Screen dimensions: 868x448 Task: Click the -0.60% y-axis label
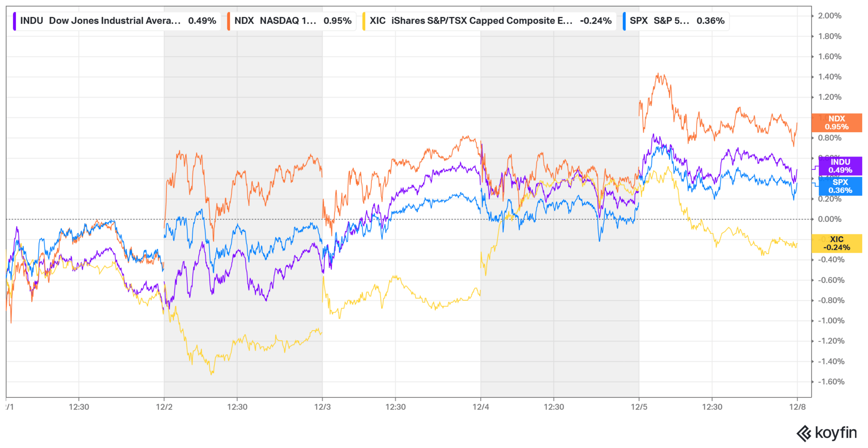pos(831,280)
